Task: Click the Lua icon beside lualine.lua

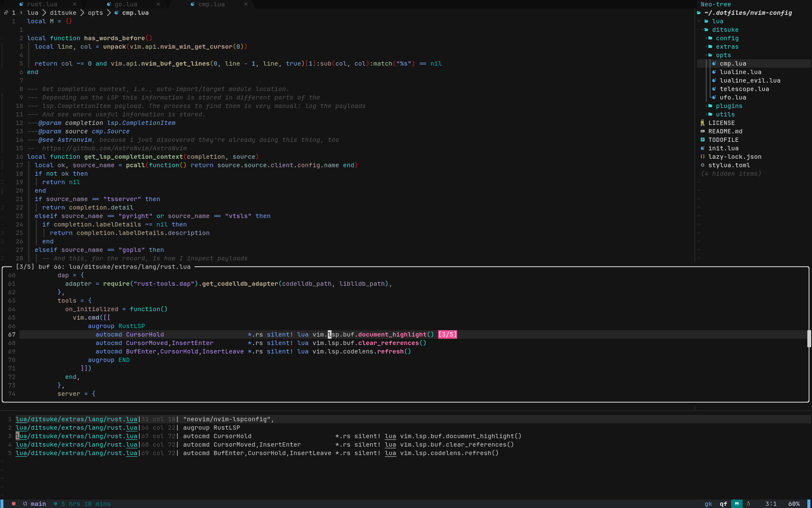Action: [x=714, y=72]
